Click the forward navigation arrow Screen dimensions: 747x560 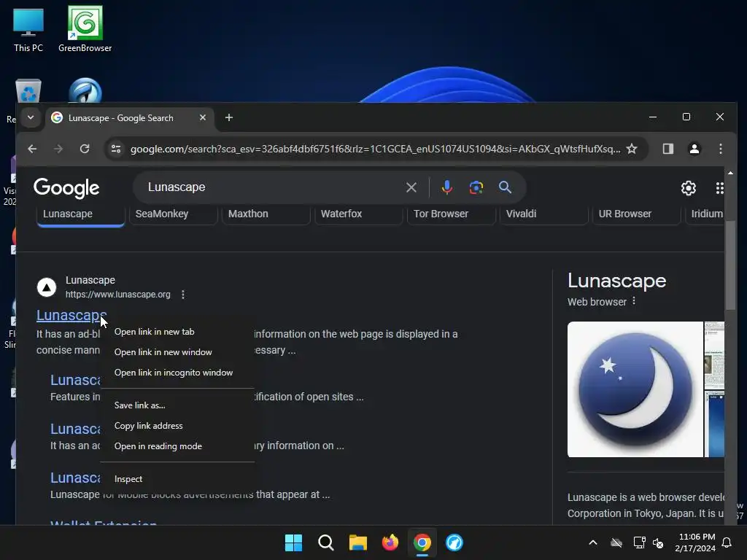(x=58, y=149)
